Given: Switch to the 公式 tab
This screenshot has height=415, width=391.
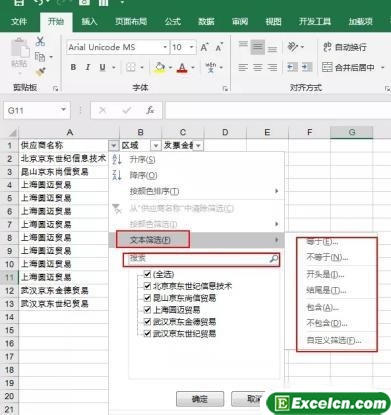Looking at the screenshot, I should (173, 22).
